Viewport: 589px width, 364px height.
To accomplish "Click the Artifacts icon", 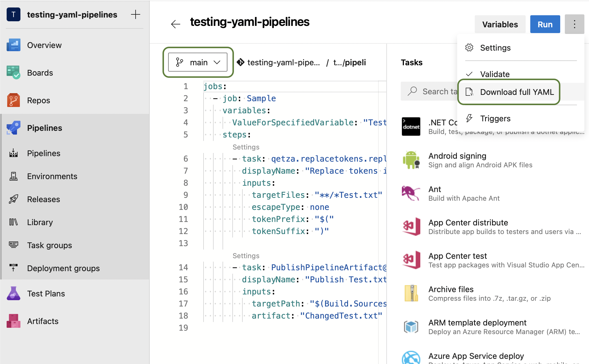I will coord(13,321).
